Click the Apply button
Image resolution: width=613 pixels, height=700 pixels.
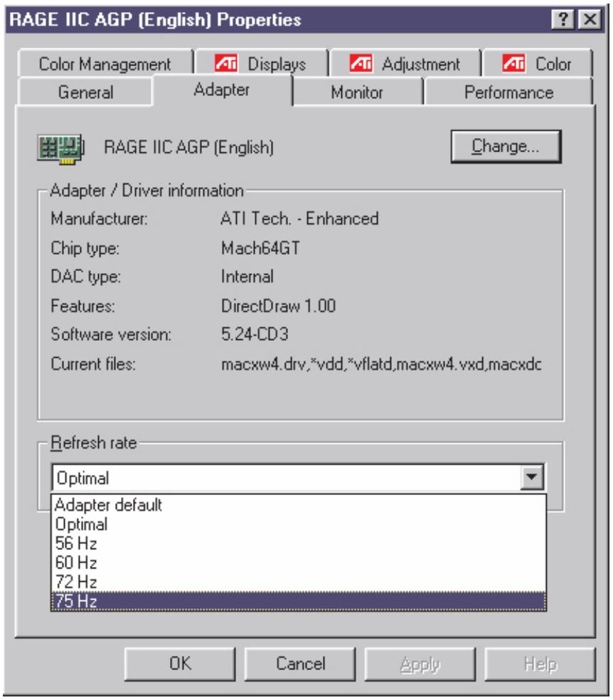coord(420,664)
